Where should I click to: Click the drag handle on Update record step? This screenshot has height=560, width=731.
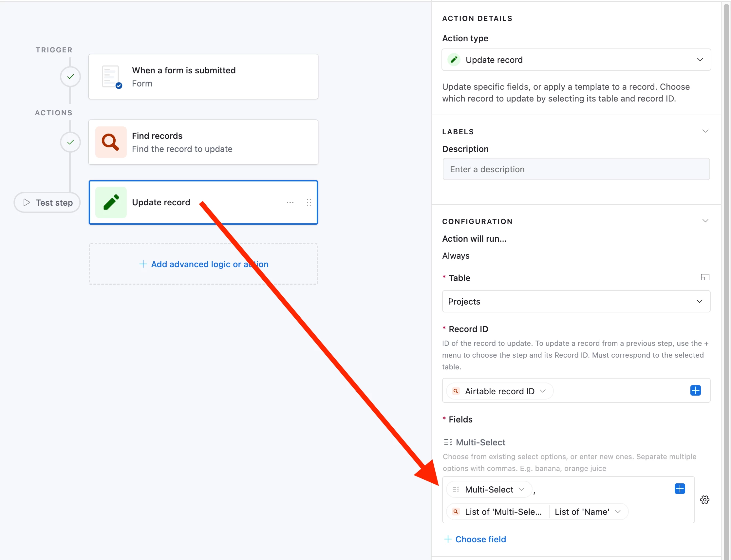pyautogui.click(x=309, y=202)
